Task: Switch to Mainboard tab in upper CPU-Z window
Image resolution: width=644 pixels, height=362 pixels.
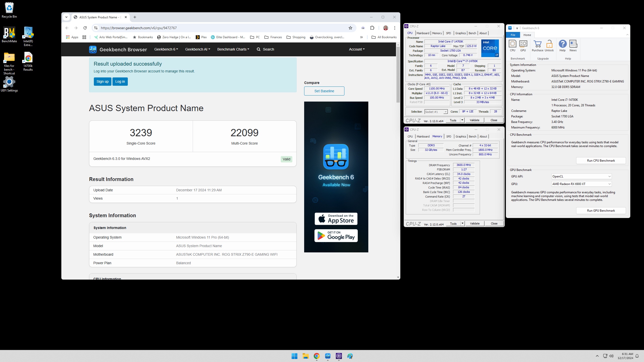Action: click(423, 33)
